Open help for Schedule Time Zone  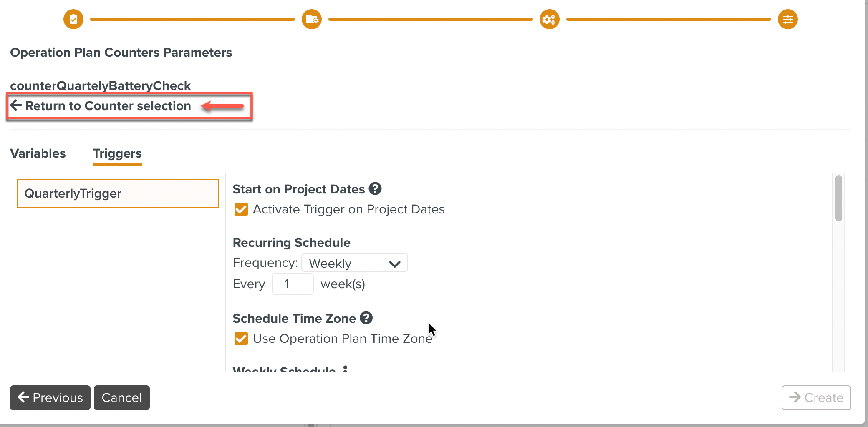[x=366, y=318]
